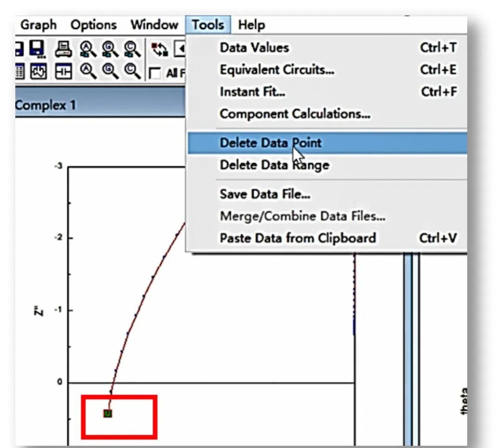Choose Delete Data Range menu entry

(x=327, y=165)
